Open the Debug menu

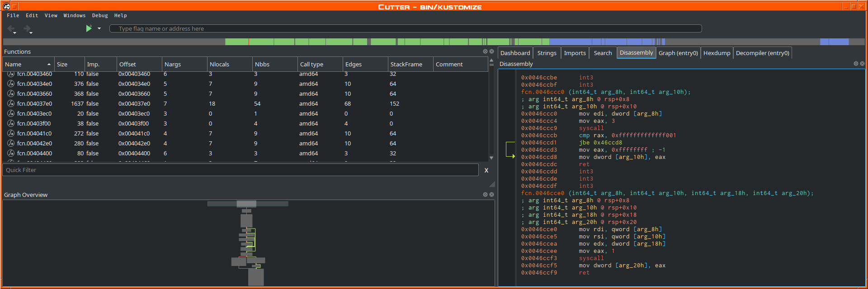pyautogui.click(x=100, y=15)
